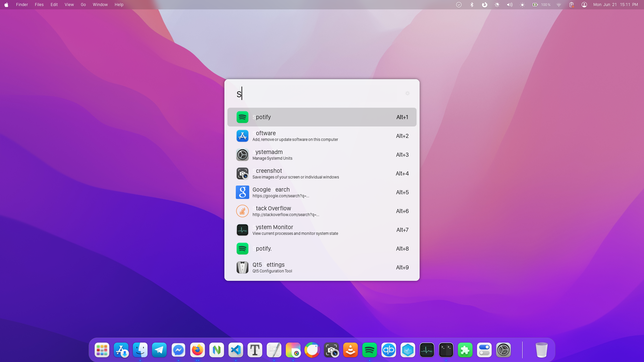Viewport: 644px width, 362px height.
Task: Open System Settings gear in dock
Action: click(503, 350)
